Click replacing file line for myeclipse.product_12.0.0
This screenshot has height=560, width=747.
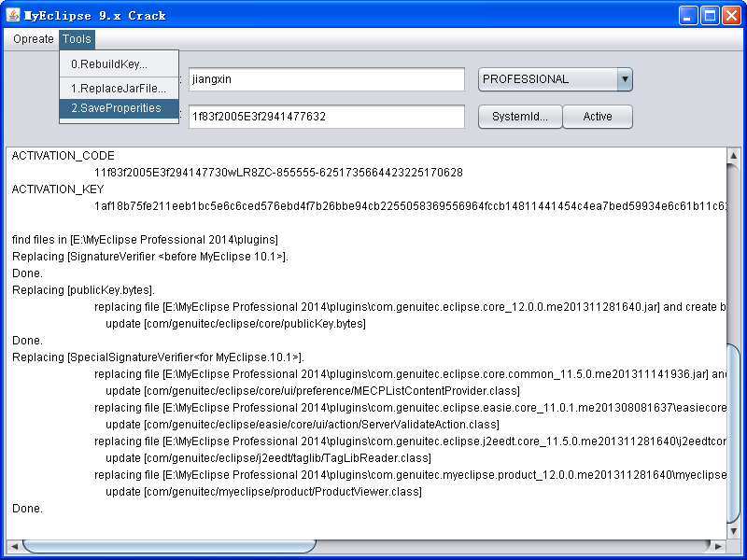[410, 475]
